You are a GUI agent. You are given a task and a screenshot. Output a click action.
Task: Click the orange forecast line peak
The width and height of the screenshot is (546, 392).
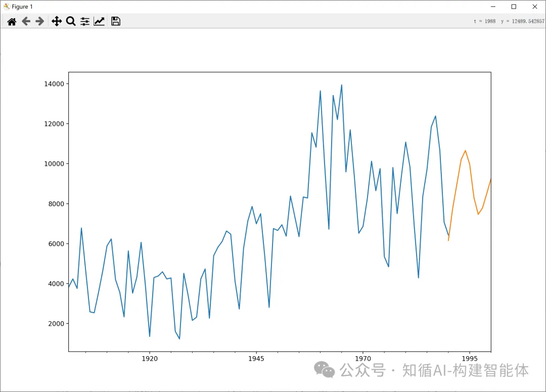(466, 151)
